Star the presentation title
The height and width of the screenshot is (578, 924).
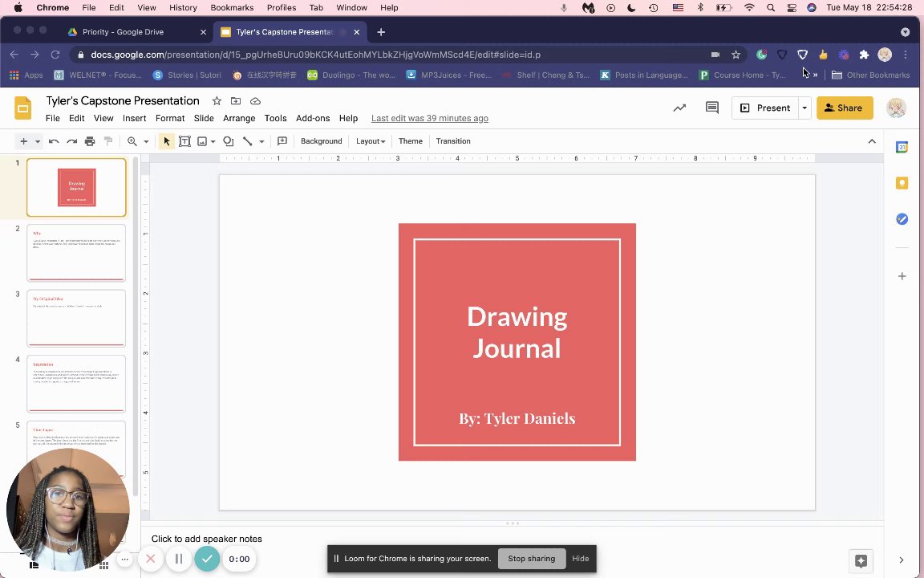coord(217,101)
